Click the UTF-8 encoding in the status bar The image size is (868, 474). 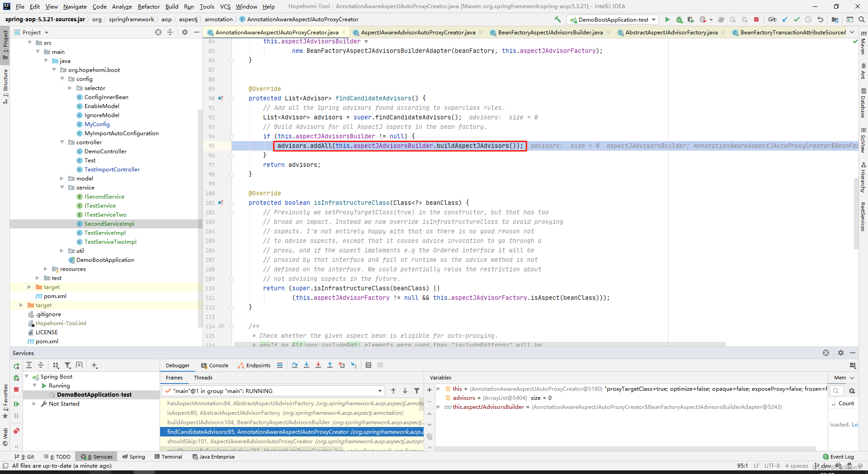pos(772,466)
